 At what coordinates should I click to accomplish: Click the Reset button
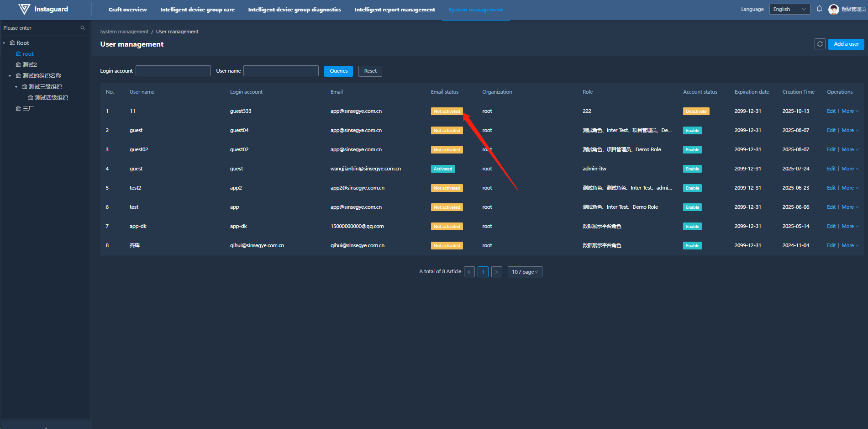[370, 71]
